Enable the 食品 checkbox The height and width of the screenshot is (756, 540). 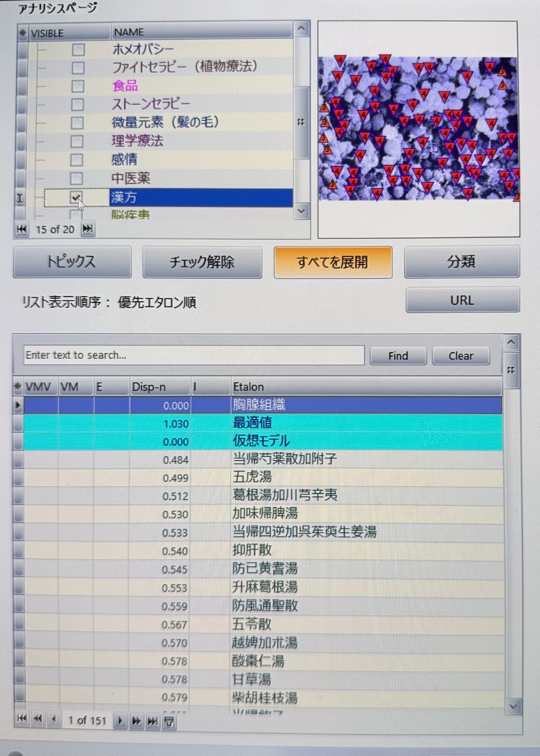[77, 85]
